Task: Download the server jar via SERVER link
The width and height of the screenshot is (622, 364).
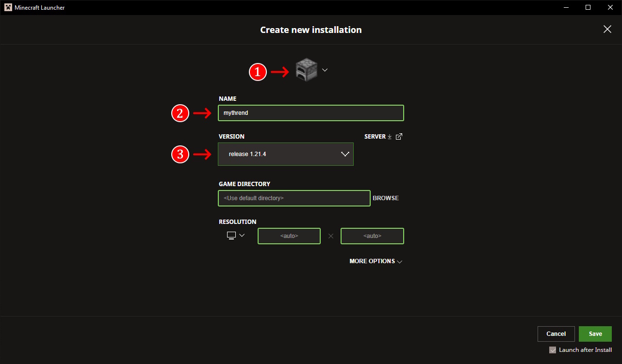Action: click(x=378, y=137)
